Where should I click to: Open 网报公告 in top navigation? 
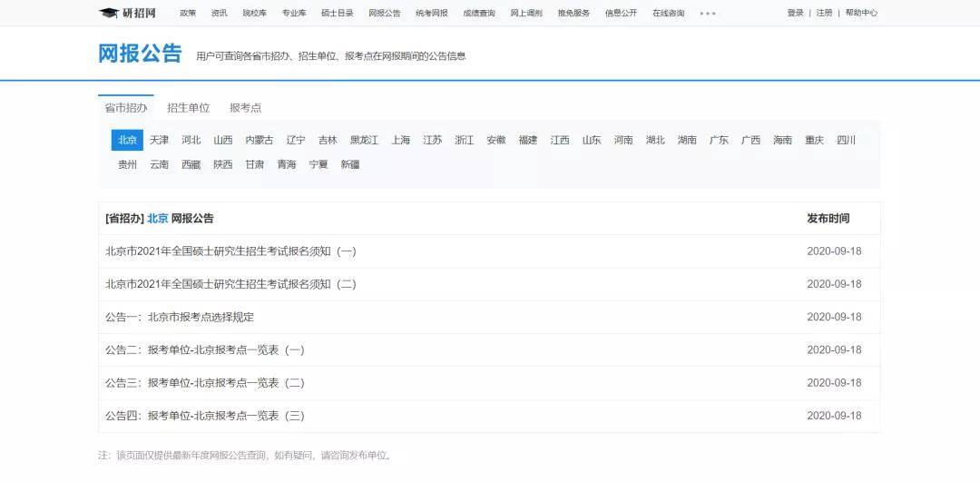tap(385, 13)
